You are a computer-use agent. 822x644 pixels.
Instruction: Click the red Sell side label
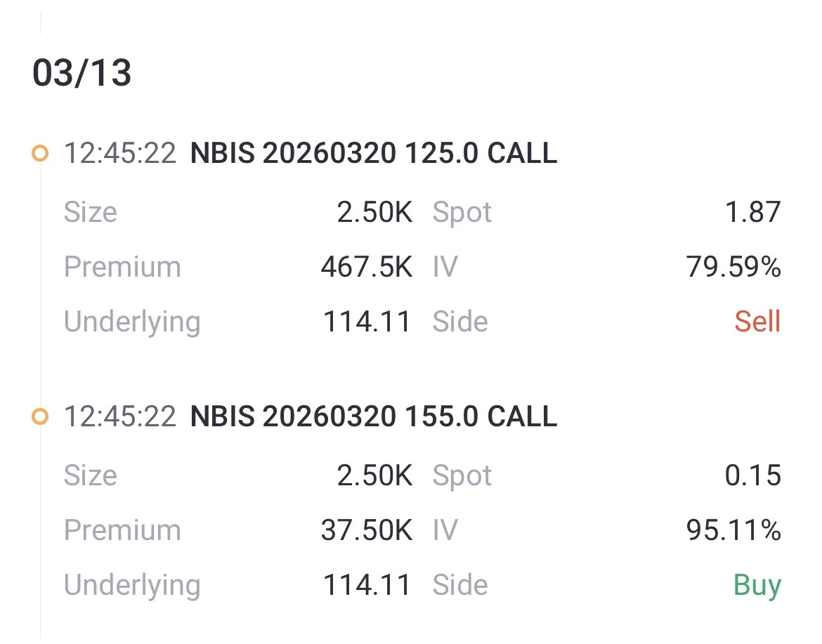757,322
